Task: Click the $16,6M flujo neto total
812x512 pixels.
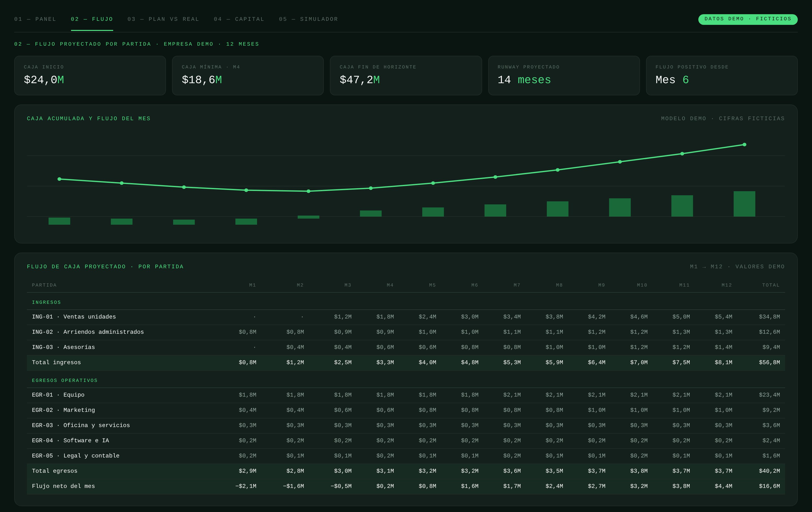Action: pyautogui.click(x=769, y=486)
